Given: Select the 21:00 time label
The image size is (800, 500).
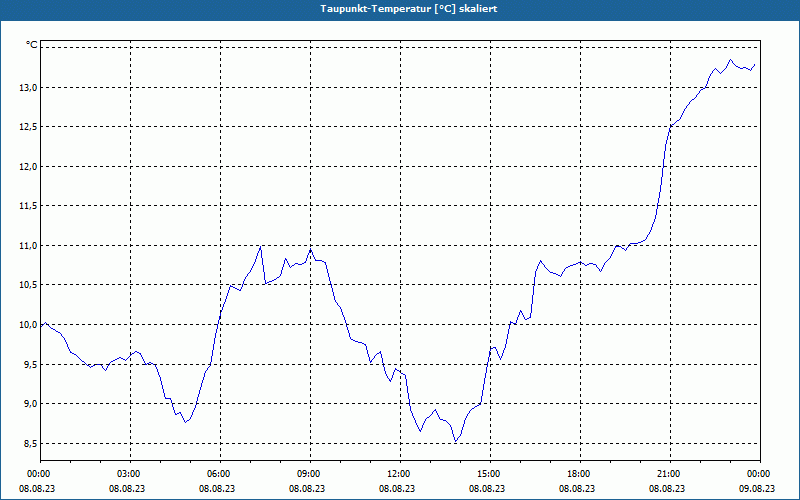Looking at the screenshot, I should click(x=670, y=474).
